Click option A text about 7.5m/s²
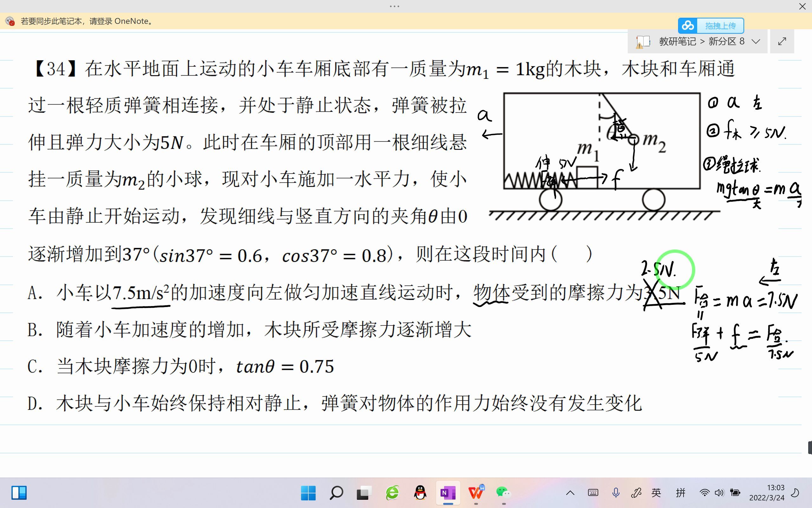Image resolution: width=812 pixels, height=508 pixels. 354,293
